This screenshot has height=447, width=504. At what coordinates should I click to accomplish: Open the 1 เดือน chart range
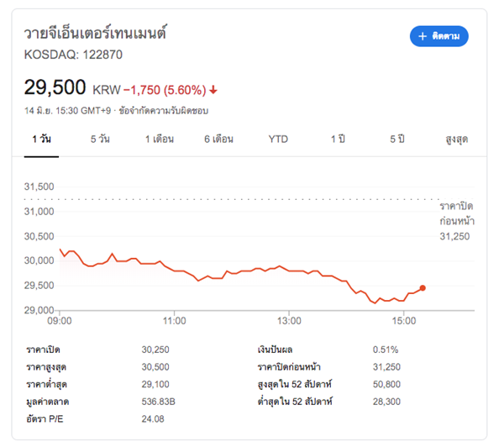pyautogui.click(x=160, y=139)
